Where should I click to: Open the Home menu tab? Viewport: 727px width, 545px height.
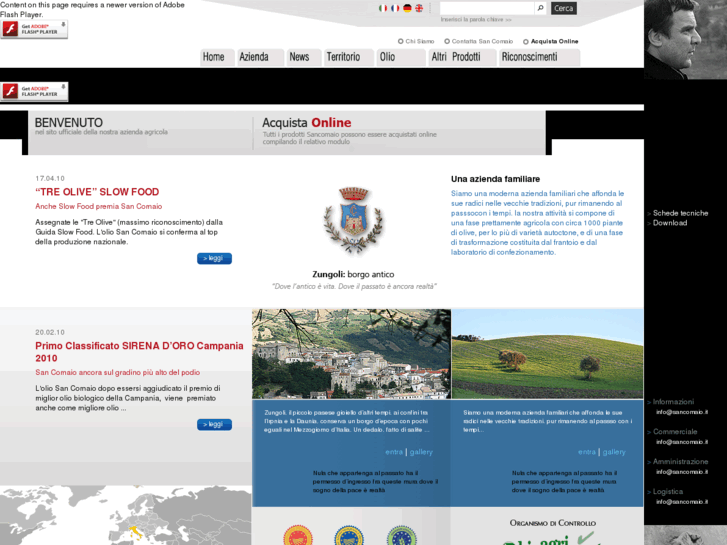[x=217, y=58]
